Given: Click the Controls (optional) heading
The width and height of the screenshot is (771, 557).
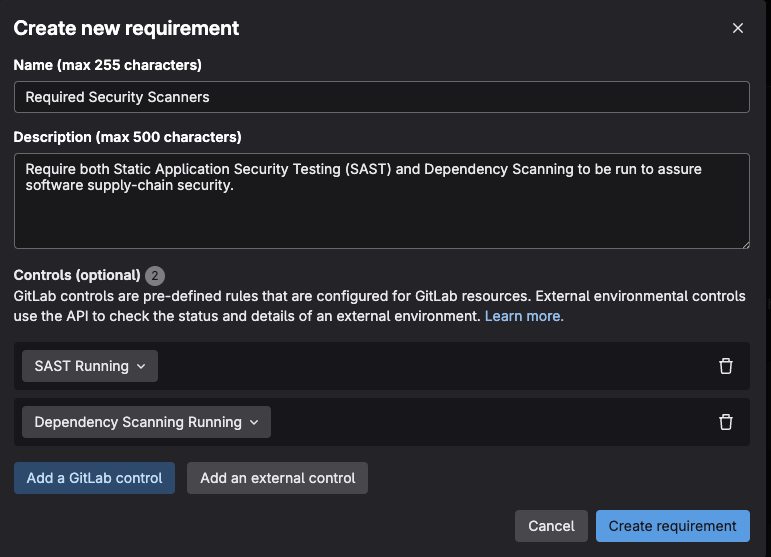Looking at the screenshot, I should coord(77,275).
